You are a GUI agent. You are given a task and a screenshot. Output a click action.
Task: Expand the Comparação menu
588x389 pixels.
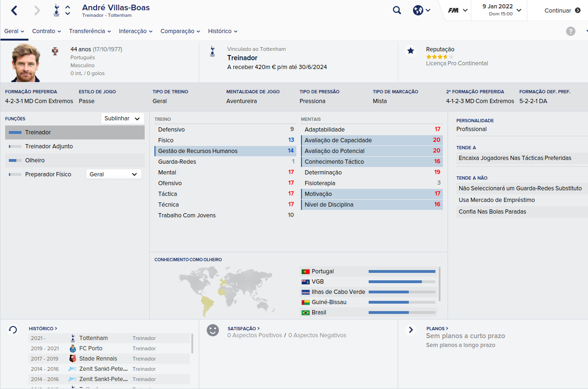tap(181, 31)
